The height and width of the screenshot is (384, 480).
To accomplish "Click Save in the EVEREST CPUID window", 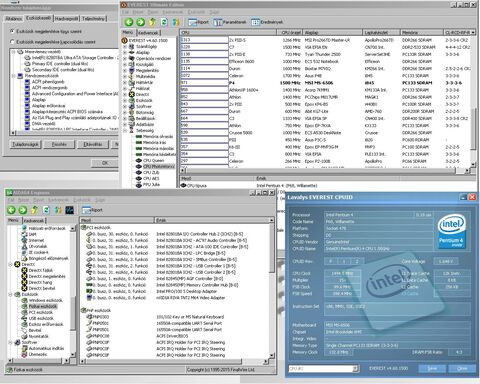I will pos(432,368).
